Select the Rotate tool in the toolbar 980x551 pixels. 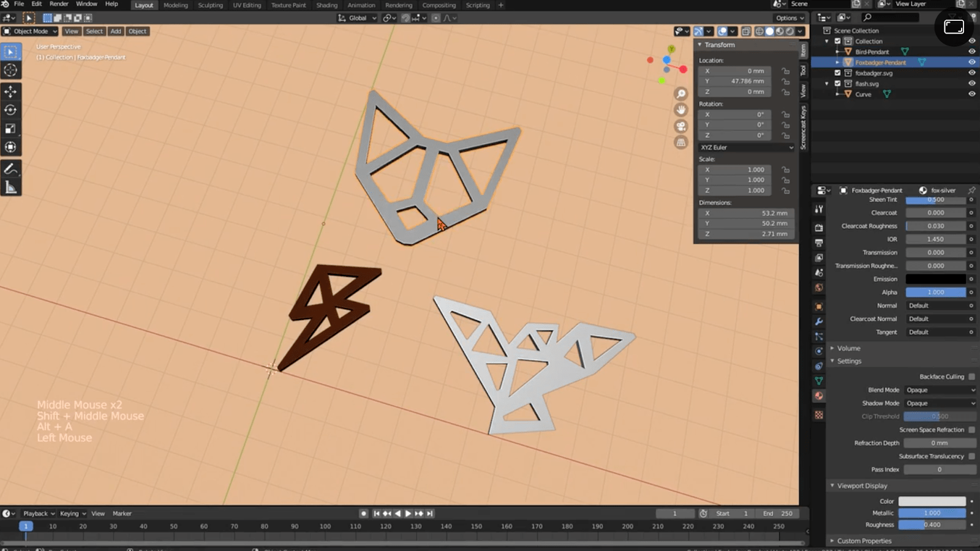point(11,110)
